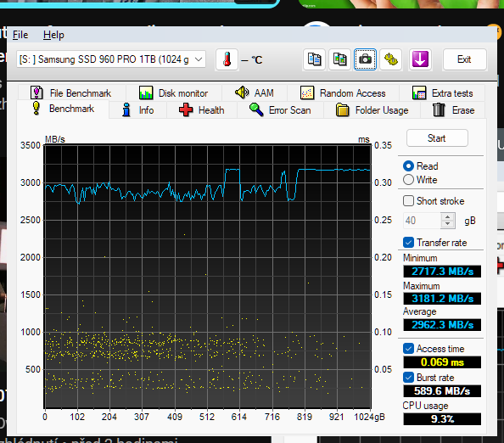Copy screenshot to clipboard icon
504x443 pixels.
click(x=339, y=59)
